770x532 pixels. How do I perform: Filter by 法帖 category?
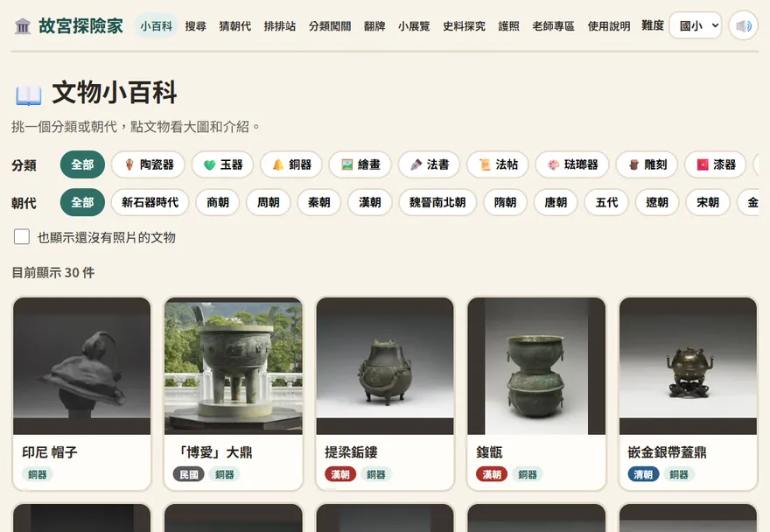click(498, 164)
